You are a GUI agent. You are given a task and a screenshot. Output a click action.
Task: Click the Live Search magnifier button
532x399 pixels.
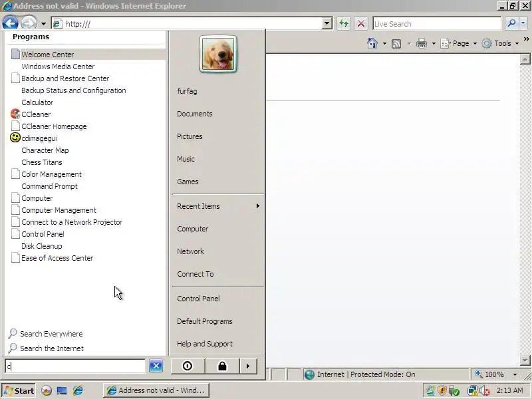511,23
